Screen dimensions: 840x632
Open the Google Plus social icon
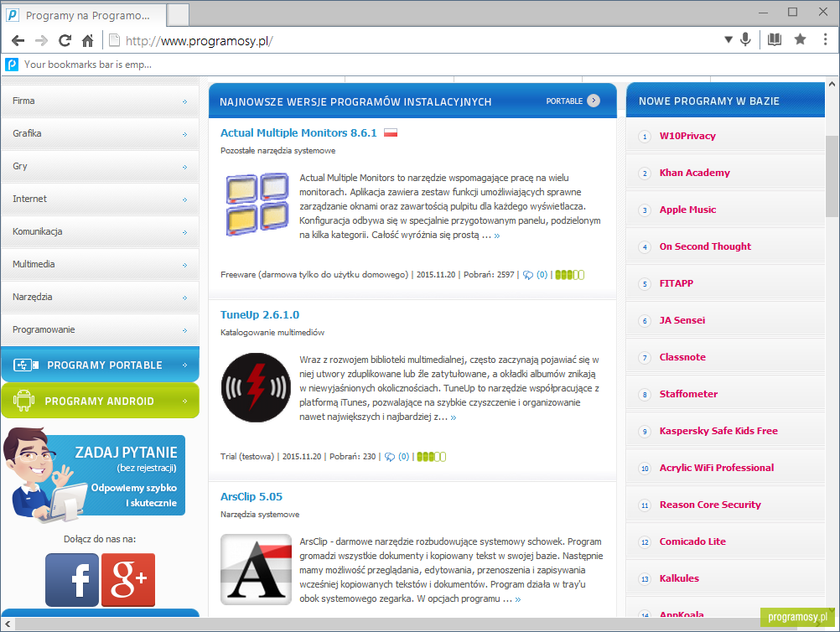pos(128,580)
